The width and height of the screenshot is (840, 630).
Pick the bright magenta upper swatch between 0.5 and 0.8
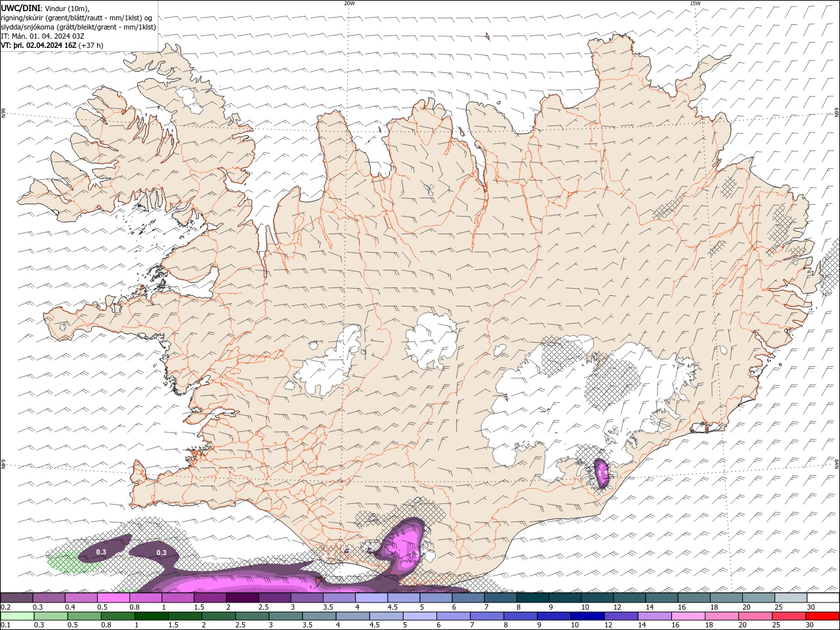pos(113,598)
